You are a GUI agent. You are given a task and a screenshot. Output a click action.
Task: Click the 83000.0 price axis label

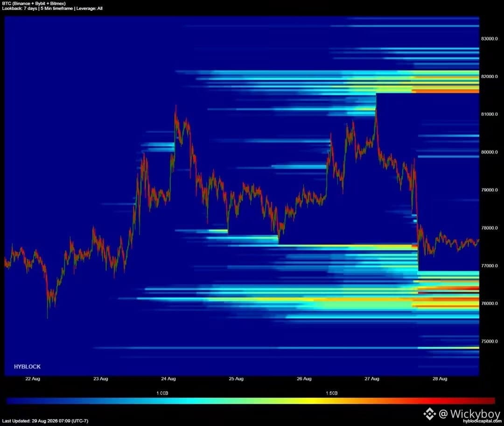489,39
